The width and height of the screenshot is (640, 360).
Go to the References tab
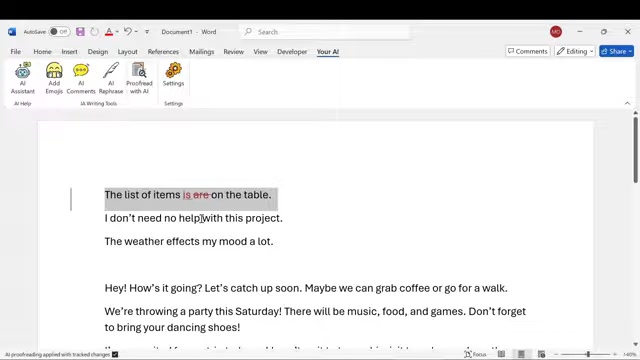click(x=163, y=52)
